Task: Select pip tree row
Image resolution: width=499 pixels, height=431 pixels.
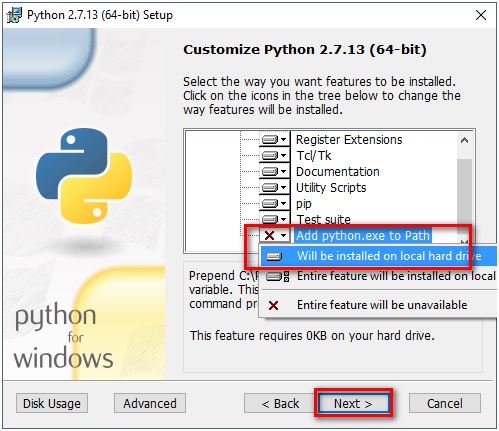Action: point(304,204)
